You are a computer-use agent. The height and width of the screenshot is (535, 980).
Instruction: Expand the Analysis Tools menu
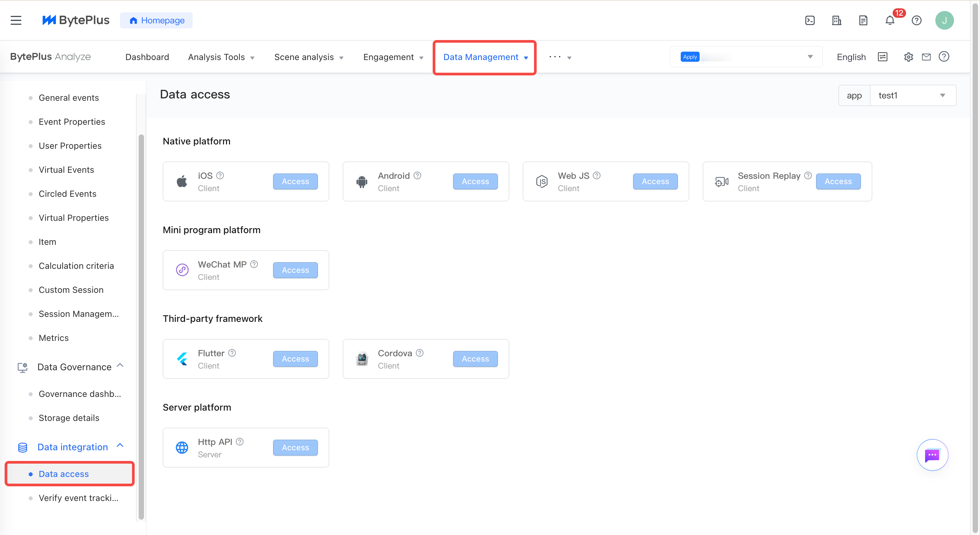coord(221,57)
